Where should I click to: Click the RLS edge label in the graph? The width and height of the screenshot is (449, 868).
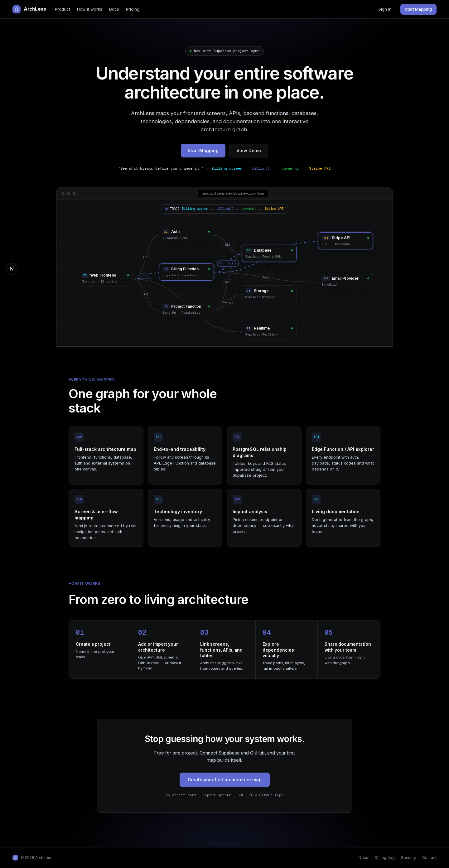pyautogui.click(x=228, y=245)
